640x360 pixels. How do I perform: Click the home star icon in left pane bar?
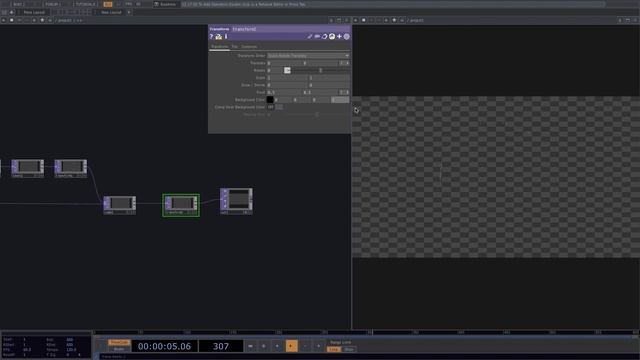[42, 20]
